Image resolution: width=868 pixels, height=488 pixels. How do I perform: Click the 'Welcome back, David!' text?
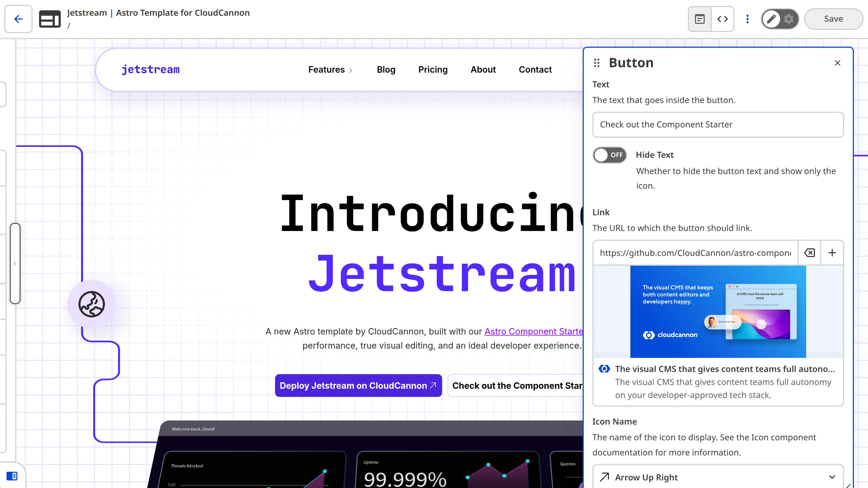point(193,429)
